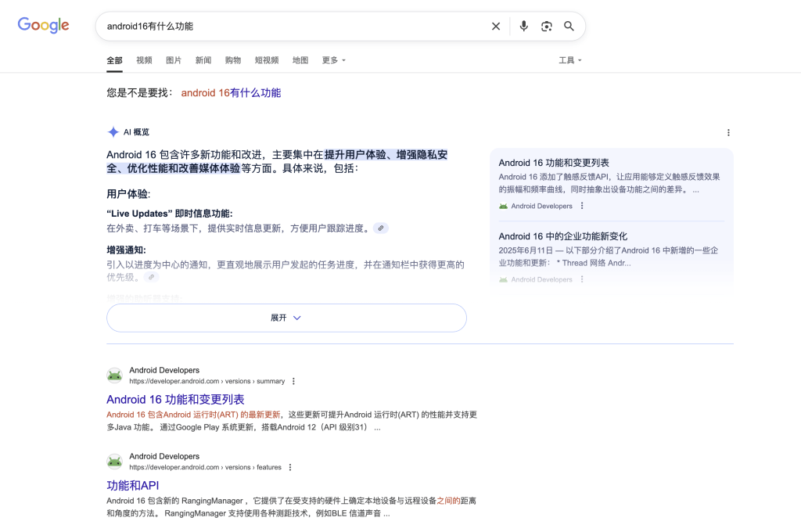Select the 全部 tab
The width and height of the screenshot is (801, 532).
(x=114, y=60)
